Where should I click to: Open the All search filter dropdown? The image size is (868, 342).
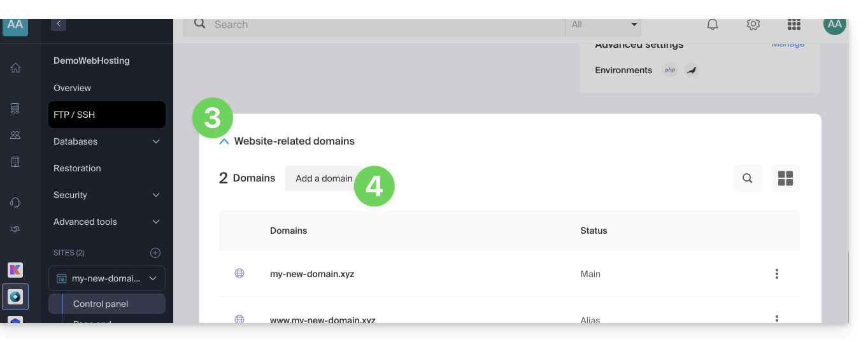[603, 25]
